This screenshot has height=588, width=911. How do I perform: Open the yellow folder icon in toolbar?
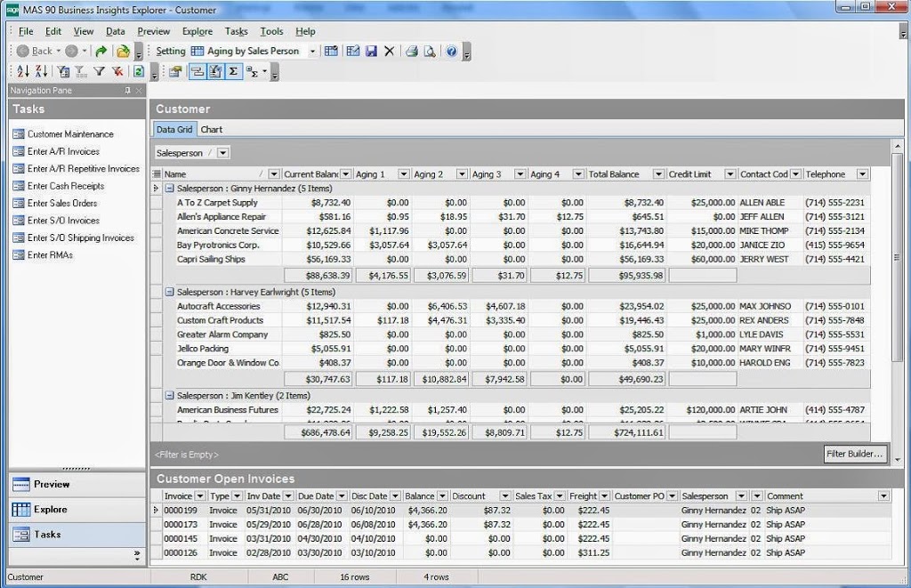pyautogui.click(x=123, y=51)
